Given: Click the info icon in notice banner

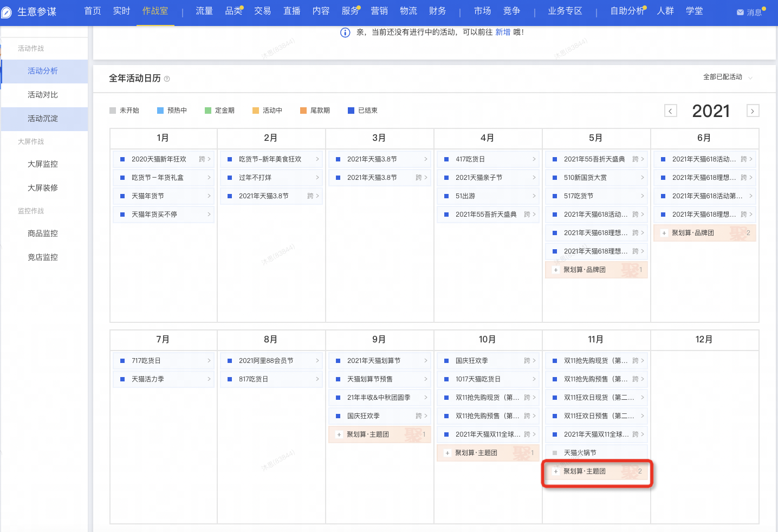Looking at the screenshot, I should [x=345, y=33].
